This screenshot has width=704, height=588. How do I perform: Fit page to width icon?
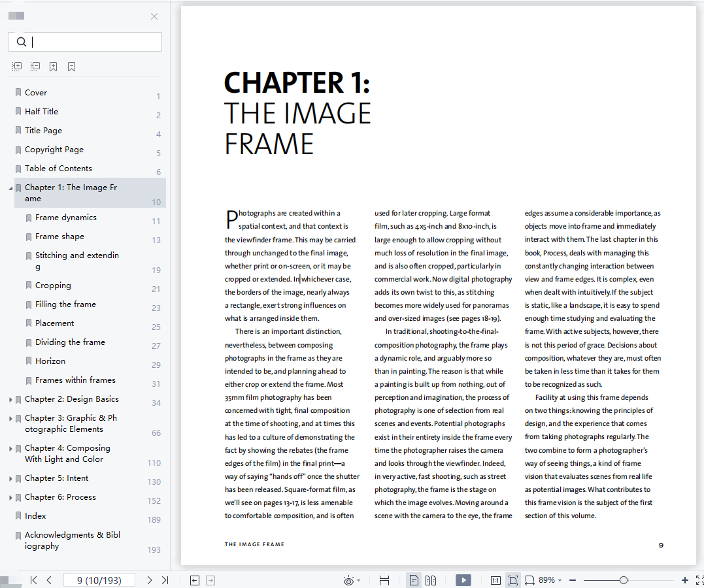529,580
